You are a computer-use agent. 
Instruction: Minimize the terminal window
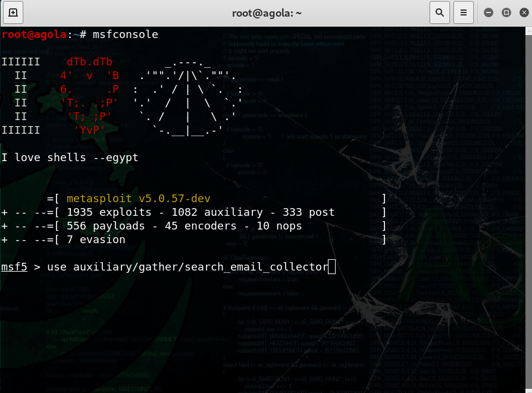point(489,13)
